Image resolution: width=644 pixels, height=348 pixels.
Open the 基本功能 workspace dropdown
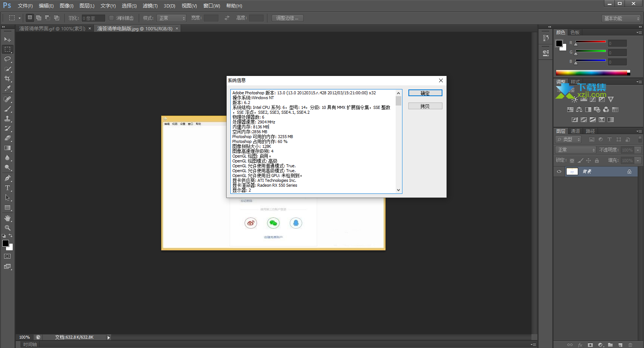click(621, 18)
